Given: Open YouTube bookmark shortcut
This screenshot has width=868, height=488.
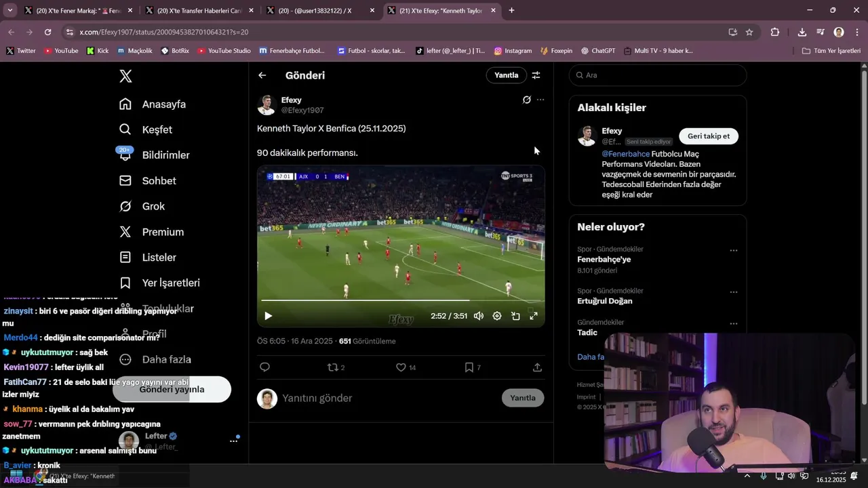Looking at the screenshot, I should (61, 51).
